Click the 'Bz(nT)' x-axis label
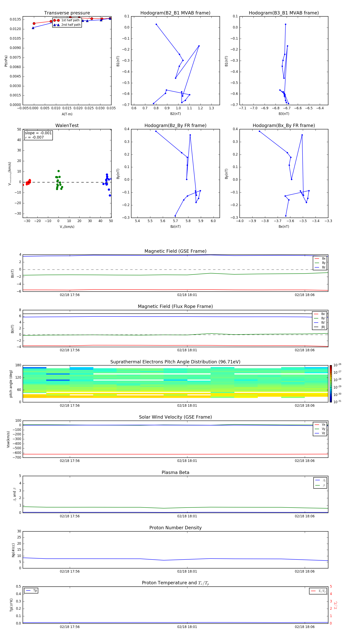The height and width of the screenshot is (644, 351). (175, 227)
